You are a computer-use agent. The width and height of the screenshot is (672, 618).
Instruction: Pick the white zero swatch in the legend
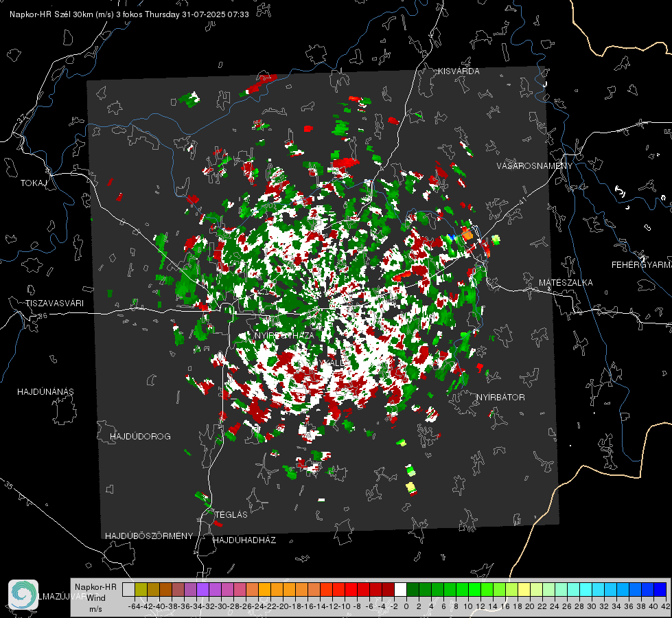click(x=400, y=589)
